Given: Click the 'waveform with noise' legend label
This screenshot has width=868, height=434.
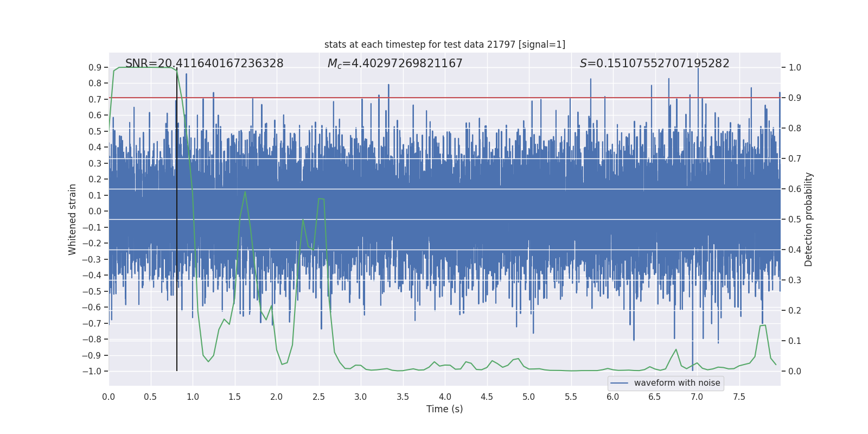Looking at the screenshot, I should [x=677, y=383].
